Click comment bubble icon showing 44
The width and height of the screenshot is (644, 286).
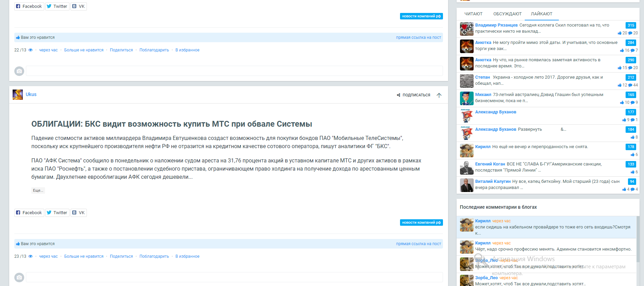coord(630,85)
